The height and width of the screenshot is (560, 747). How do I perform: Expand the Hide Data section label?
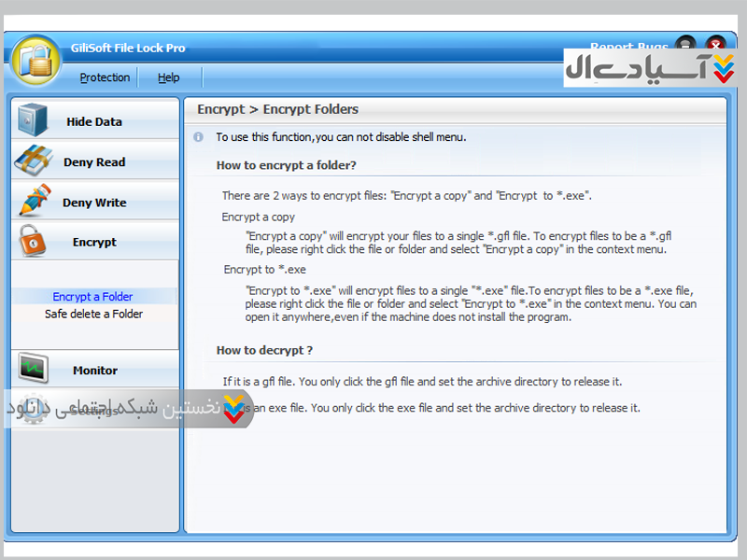coord(94,121)
